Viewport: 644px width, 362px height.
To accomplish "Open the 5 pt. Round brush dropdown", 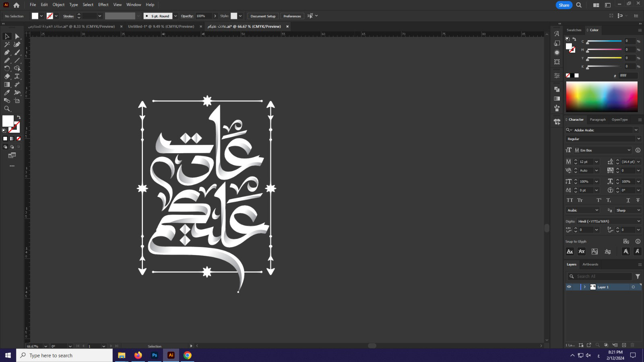I will 175,16.
